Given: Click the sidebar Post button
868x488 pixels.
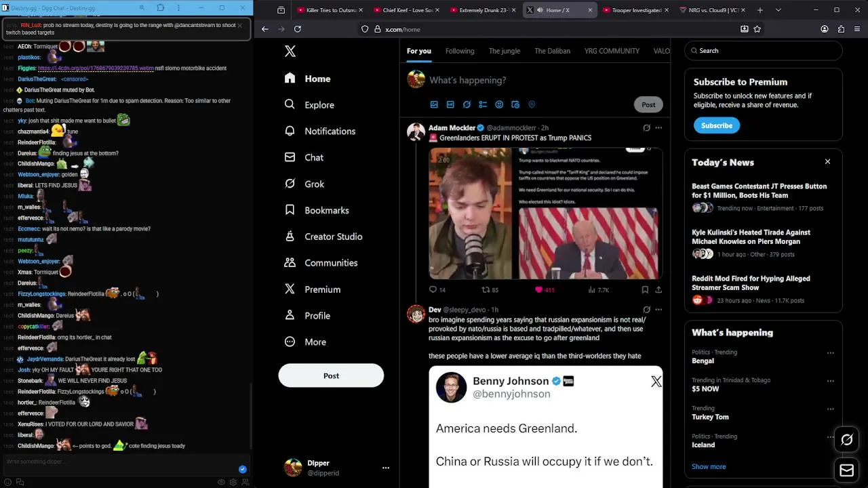Looking at the screenshot, I should (x=331, y=375).
